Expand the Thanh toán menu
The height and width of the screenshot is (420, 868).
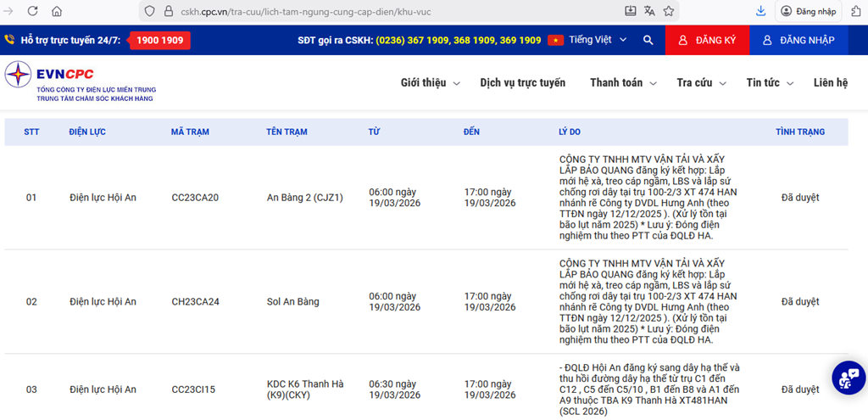623,83
